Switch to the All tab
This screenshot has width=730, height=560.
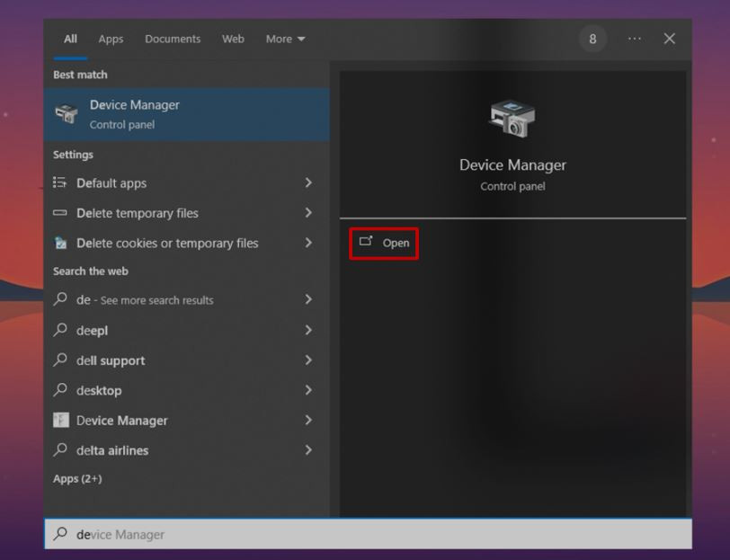coord(70,40)
